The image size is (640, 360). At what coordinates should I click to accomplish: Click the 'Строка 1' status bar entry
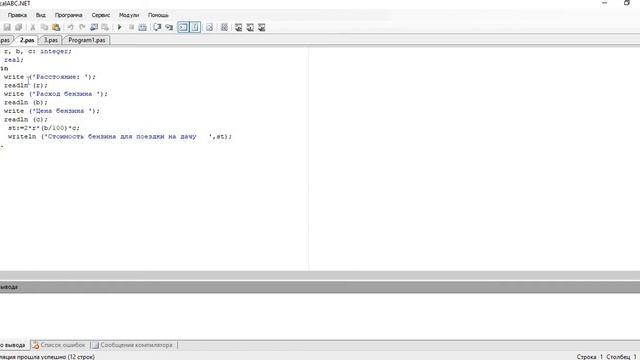589,357
